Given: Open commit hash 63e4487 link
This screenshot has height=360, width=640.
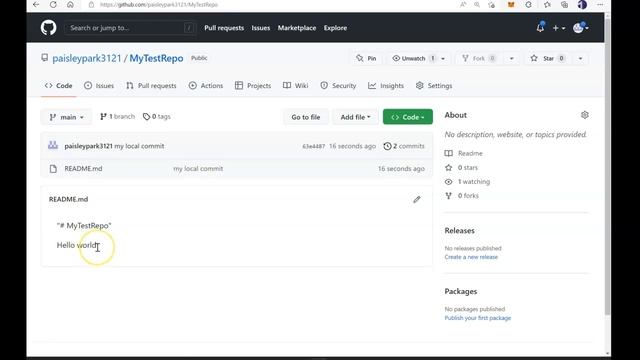Looking at the screenshot, I should point(313,146).
